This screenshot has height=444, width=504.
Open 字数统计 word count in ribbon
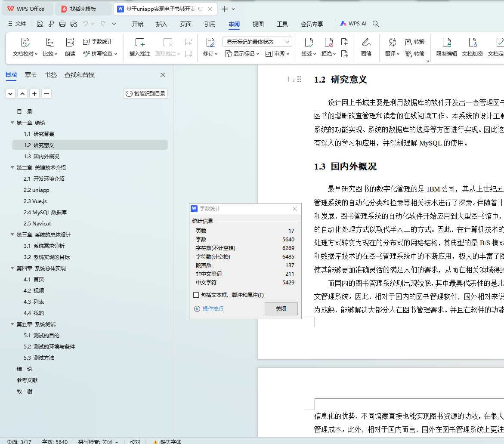tap(98, 42)
